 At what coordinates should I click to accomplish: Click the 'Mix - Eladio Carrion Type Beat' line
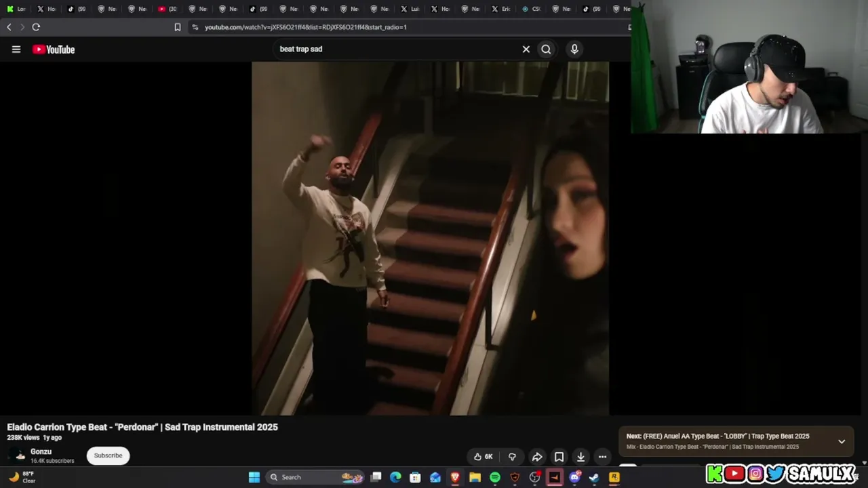pos(712,447)
